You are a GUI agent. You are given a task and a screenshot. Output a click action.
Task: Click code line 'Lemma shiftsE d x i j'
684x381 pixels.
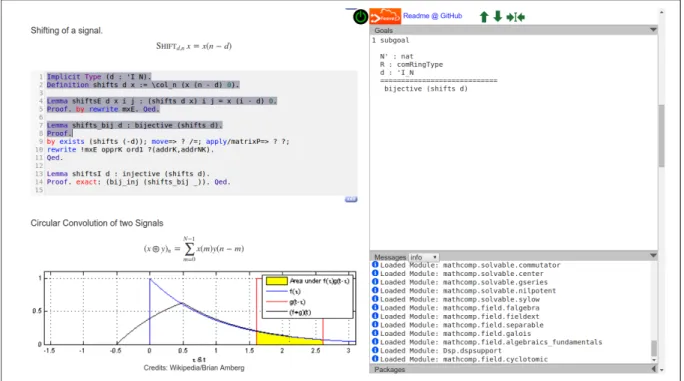162,101
